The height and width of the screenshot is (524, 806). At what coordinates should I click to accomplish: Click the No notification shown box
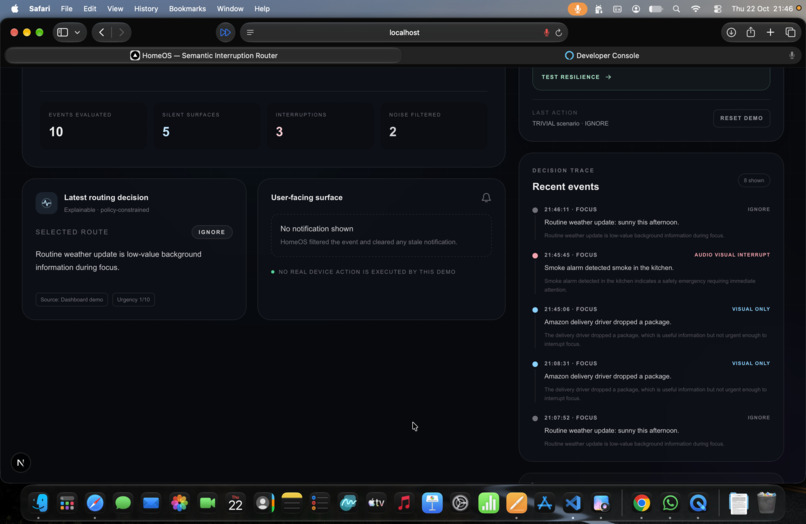point(381,236)
